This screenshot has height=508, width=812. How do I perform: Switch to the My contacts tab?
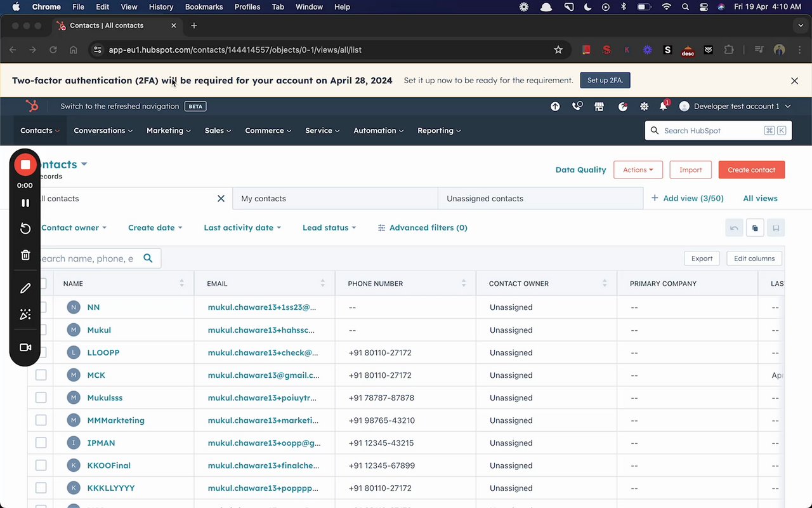(335, 199)
